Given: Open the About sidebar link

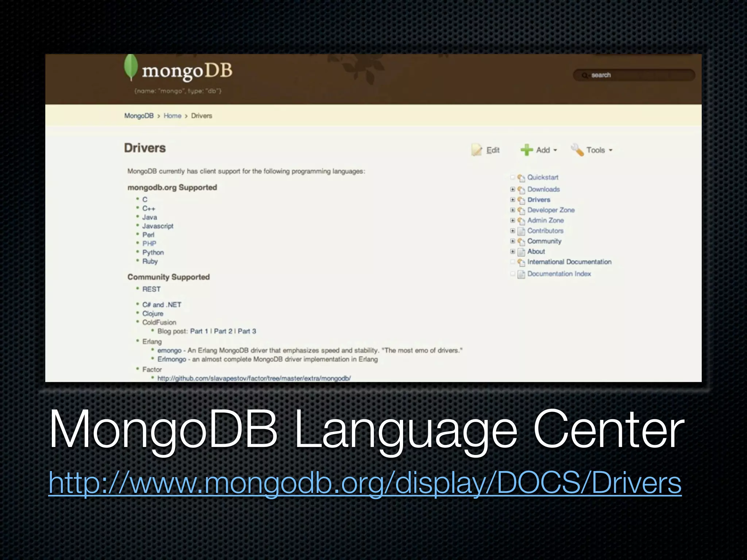Looking at the screenshot, I should (x=536, y=252).
